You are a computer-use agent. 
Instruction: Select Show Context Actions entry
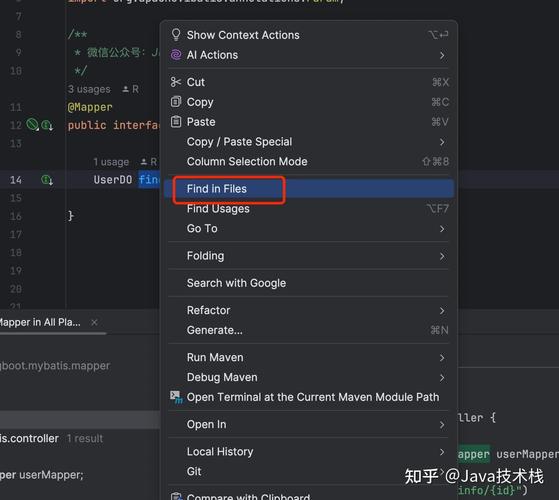point(309,35)
